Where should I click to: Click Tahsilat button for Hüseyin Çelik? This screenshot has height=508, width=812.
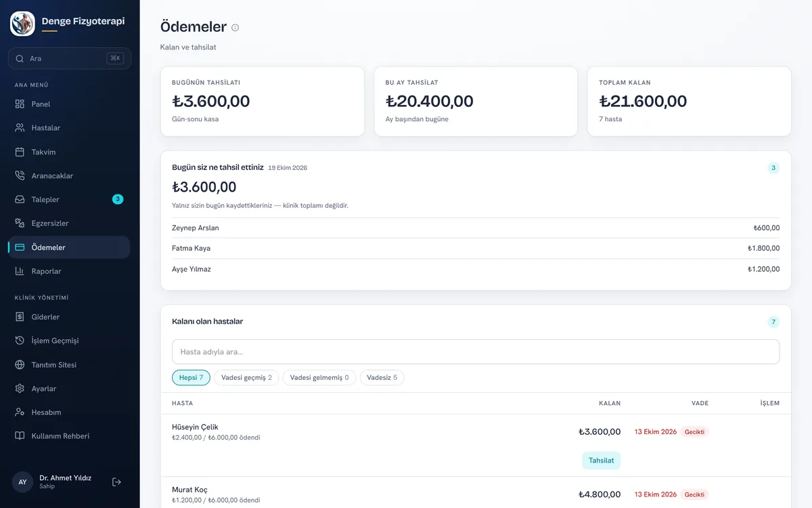pyautogui.click(x=601, y=461)
